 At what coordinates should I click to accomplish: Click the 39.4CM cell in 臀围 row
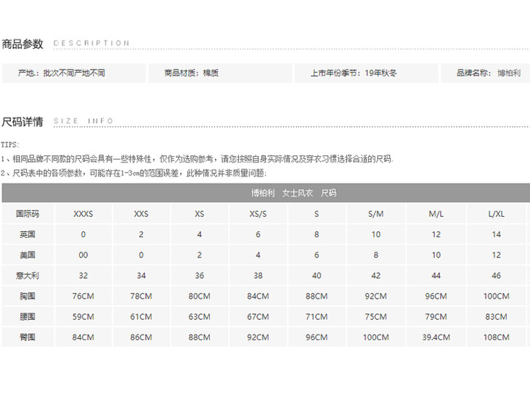436,337
